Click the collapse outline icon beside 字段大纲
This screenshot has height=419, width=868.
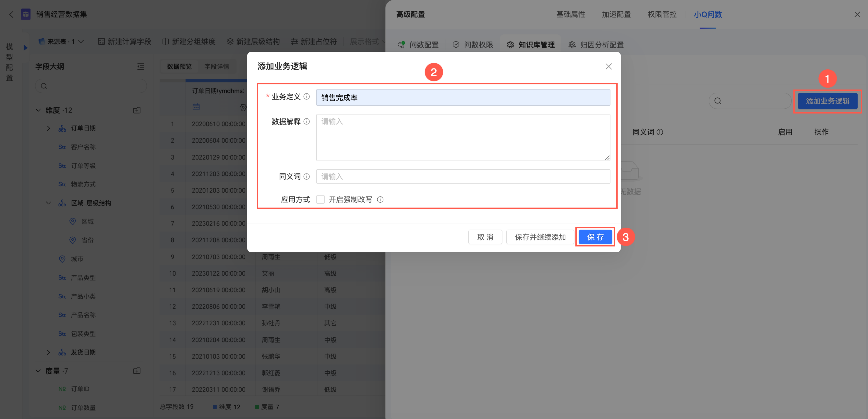point(140,66)
